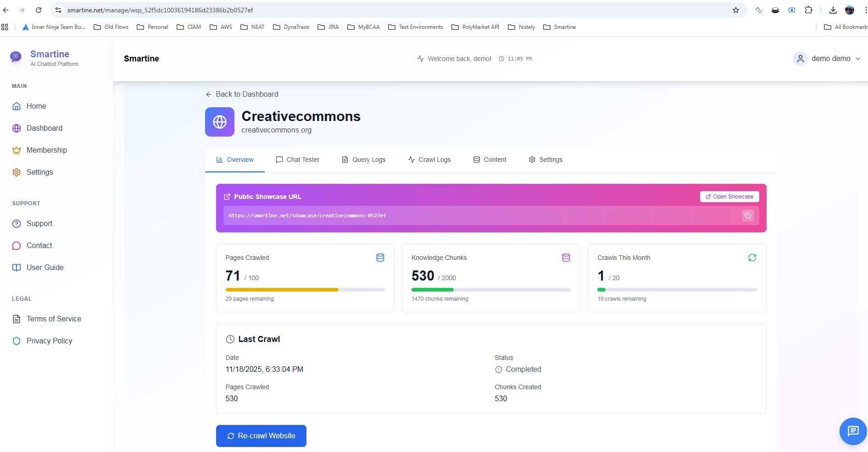Viewport: 868px width, 452px height.
Task: Click the browser back arrow
Action: click(6, 10)
